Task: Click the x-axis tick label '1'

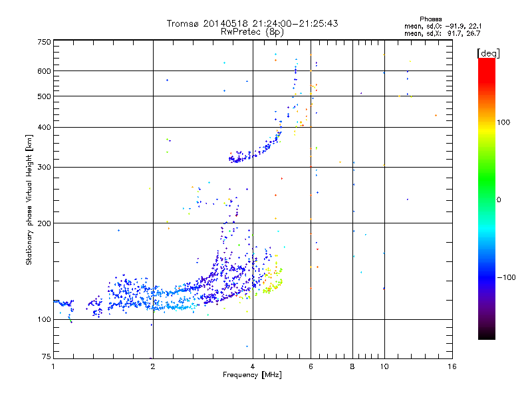Action: [53, 366]
